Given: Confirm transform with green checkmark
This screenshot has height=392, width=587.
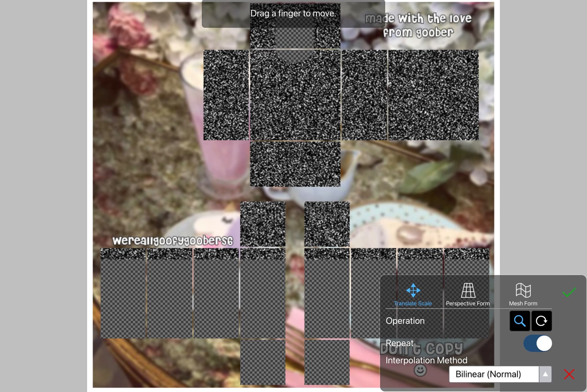Looking at the screenshot, I should 569,292.
